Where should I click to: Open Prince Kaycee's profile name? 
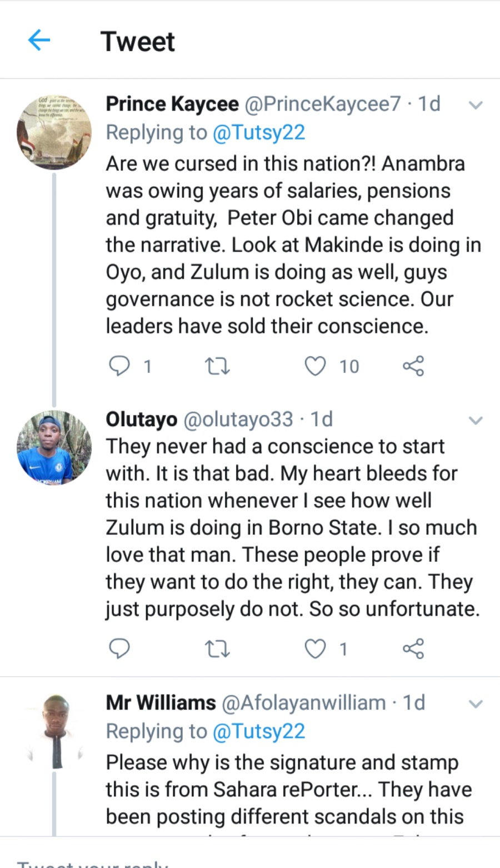(172, 104)
